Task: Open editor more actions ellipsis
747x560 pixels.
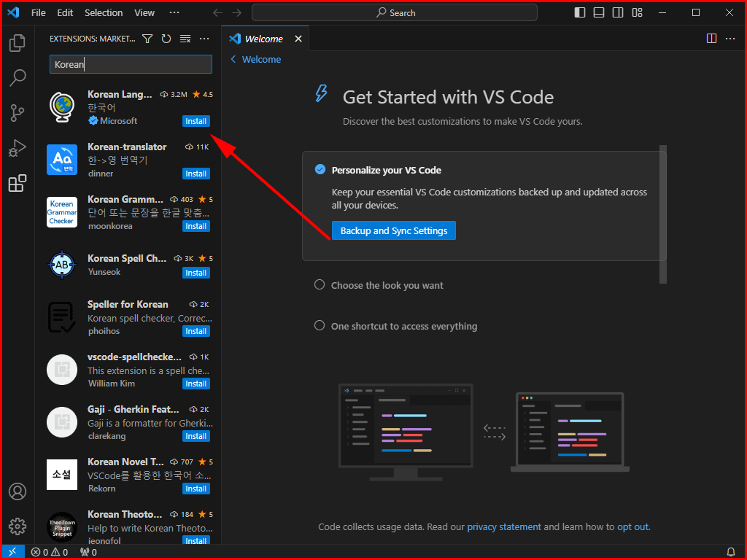Action: pyautogui.click(x=730, y=39)
